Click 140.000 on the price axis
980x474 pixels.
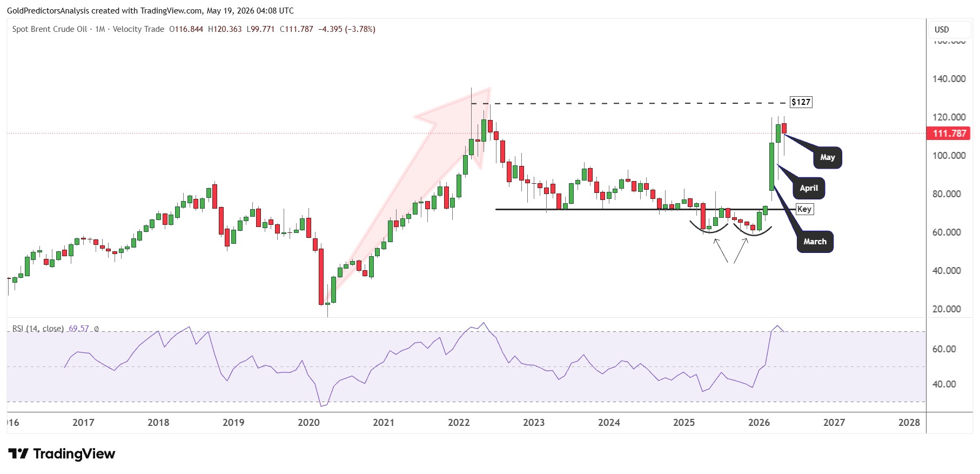pyautogui.click(x=949, y=79)
